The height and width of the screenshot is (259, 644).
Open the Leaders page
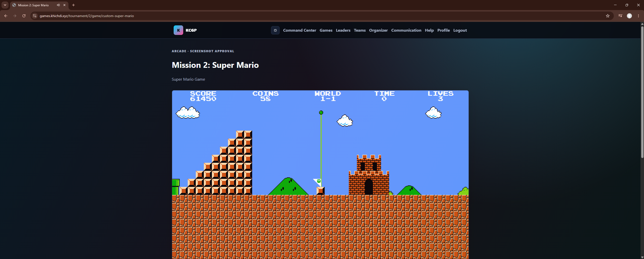(343, 30)
